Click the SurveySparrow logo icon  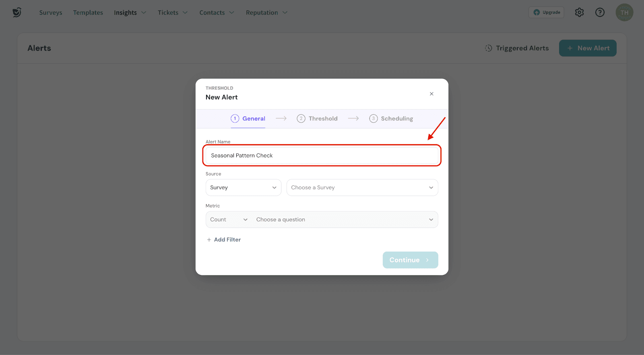pos(17,12)
